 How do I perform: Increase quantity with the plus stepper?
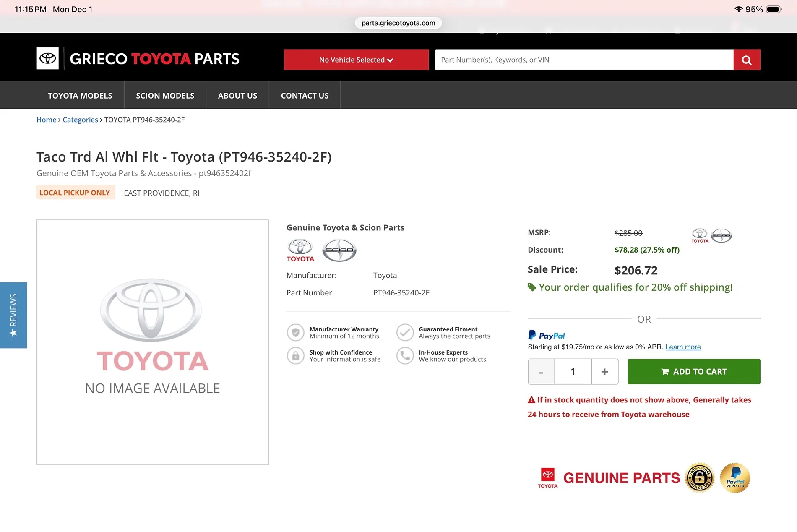coord(604,371)
